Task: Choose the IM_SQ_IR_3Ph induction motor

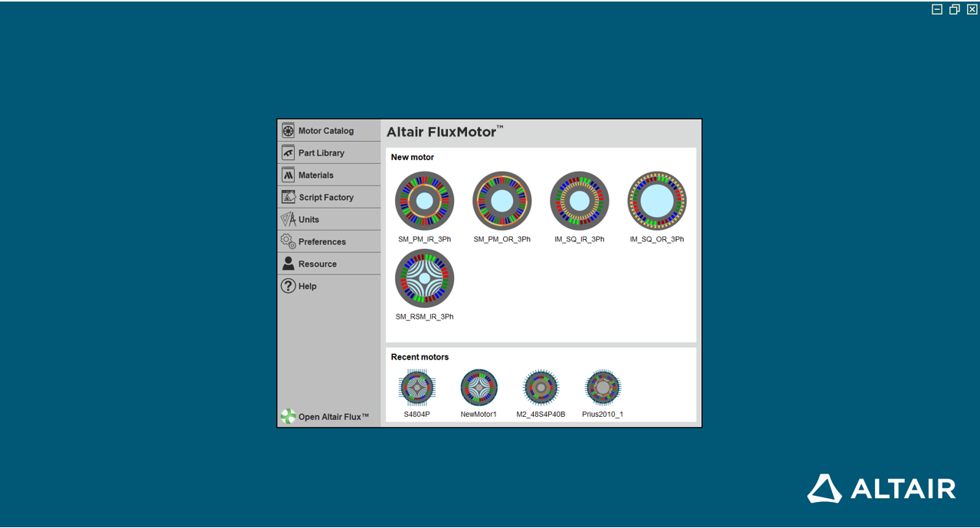Action: [580, 201]
